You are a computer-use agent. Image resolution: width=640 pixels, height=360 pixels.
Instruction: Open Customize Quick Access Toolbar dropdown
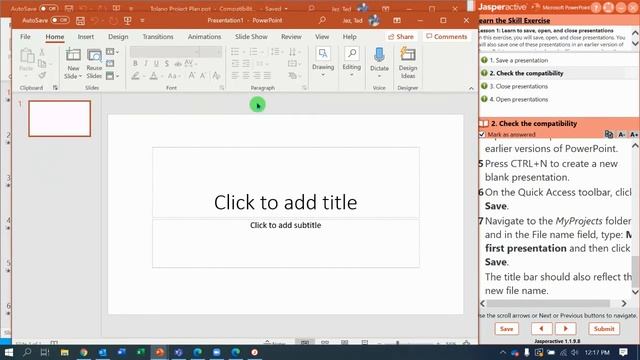coord(142,20)
